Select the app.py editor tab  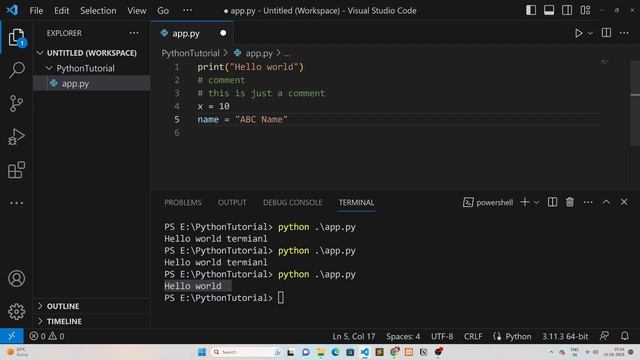[192, 33]
